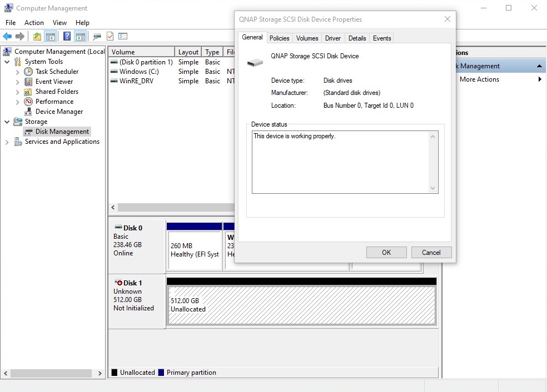Click the Type column header
This screenshot has width=547, height=392.
(x=212, y=52)
